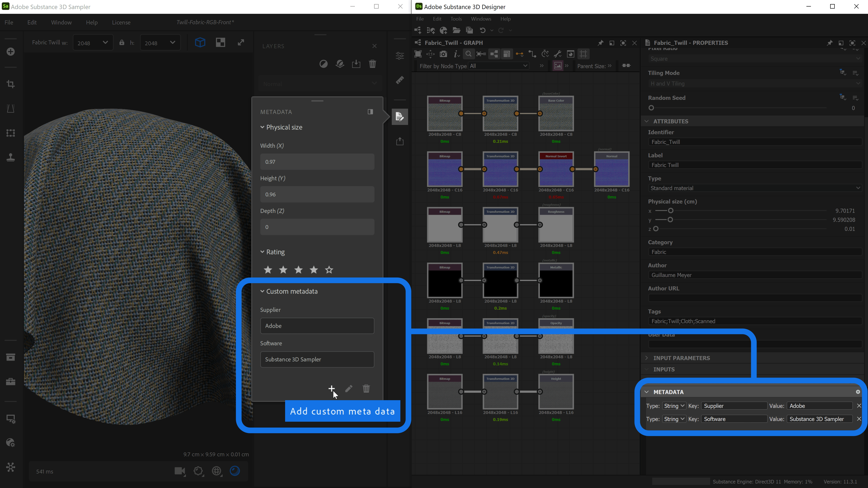Open viewer display settings monitor icon

point(10,419)
